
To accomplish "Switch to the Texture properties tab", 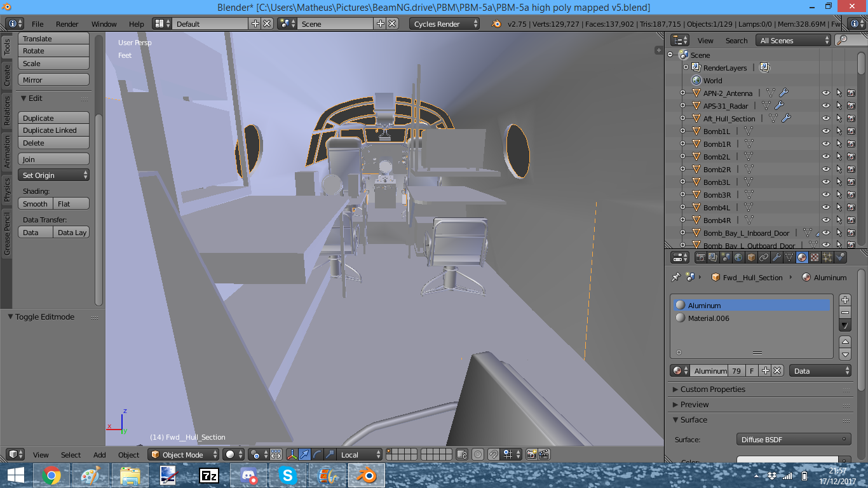I will click(815, 257).
